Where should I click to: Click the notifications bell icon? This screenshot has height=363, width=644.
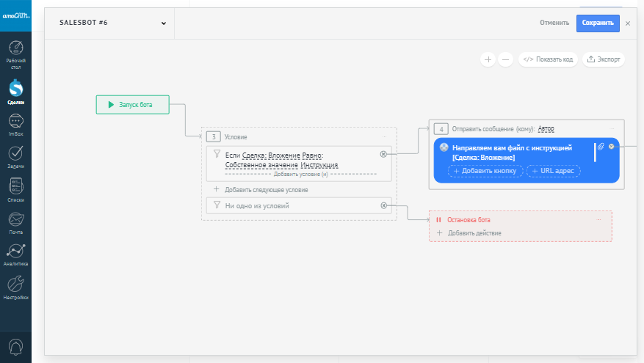[x=15, y=345]
